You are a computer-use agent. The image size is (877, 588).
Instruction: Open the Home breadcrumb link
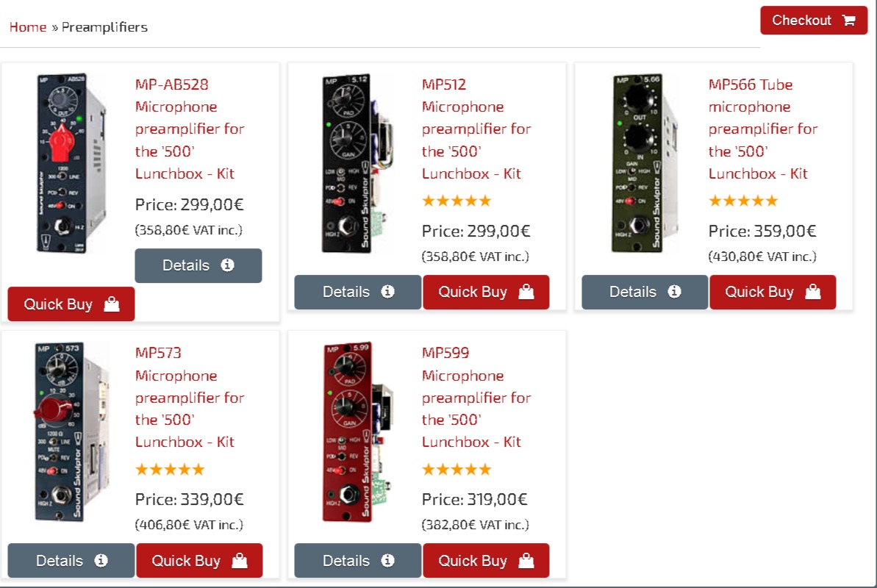pyautogui.click(x=27, y=26)
